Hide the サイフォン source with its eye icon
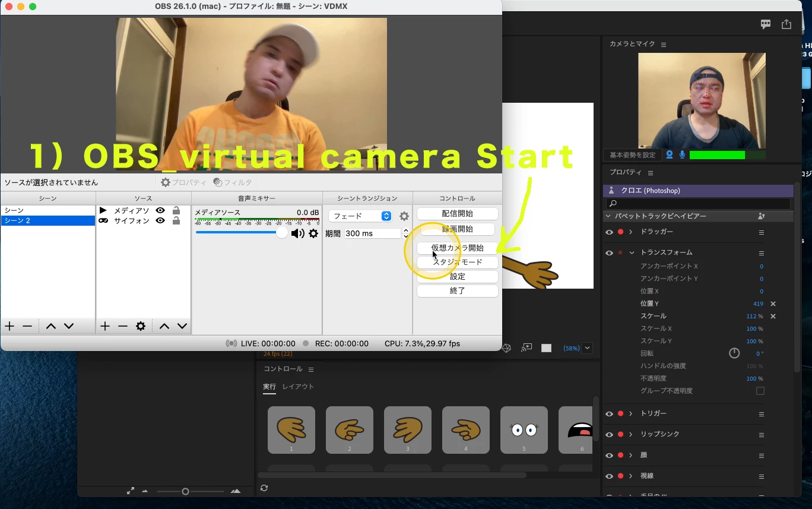 coord(160,221)
